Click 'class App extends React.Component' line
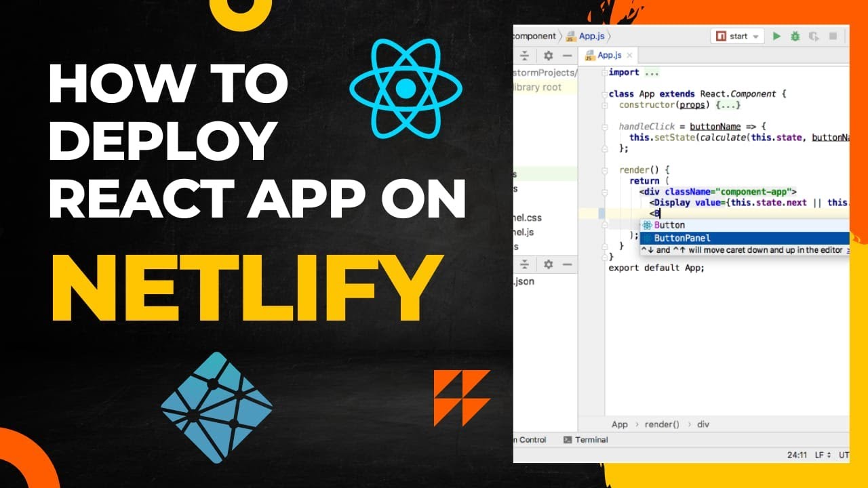This screenshot has width=868, height=488. (697, 94)
